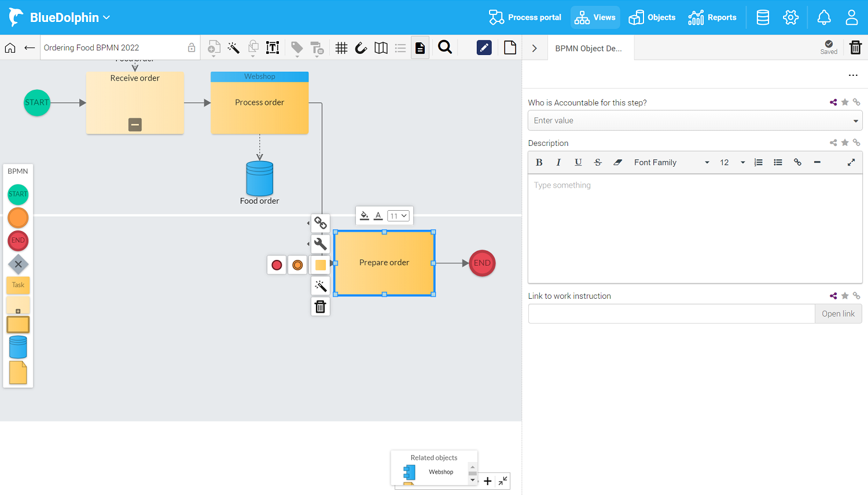The image size is (868, 495).
Task: Insert a link in Description editor
Action: pos(798,163)
